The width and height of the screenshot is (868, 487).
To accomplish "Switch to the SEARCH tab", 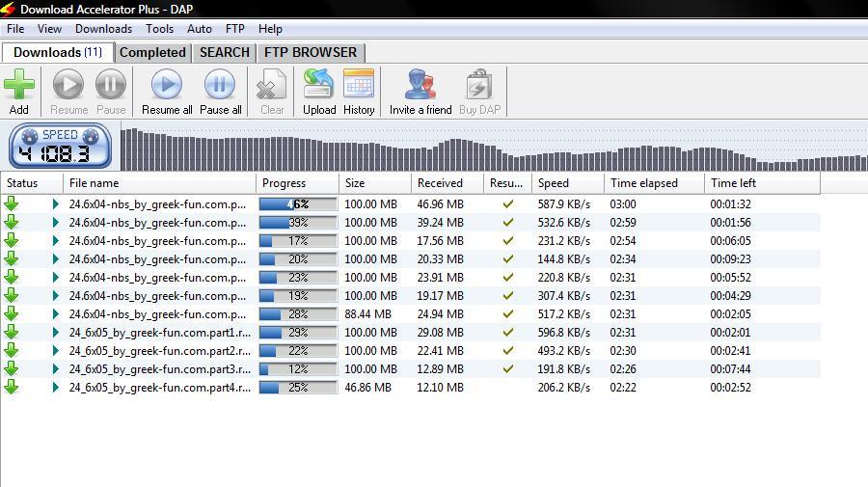I will tap(224, 53).
